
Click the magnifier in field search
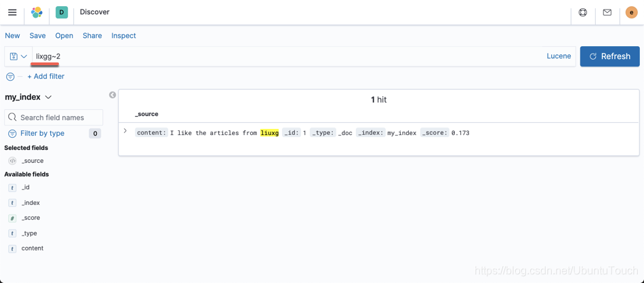[12, 117]
